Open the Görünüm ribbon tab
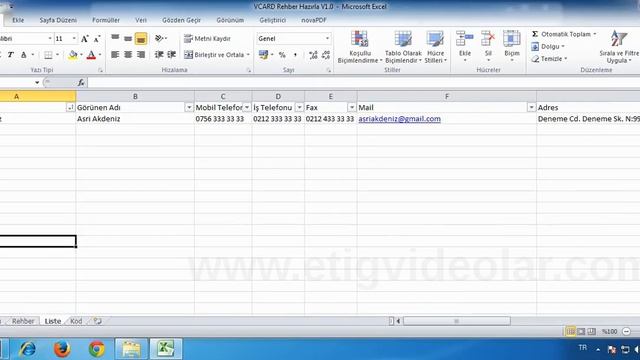 tap(230, 20)
